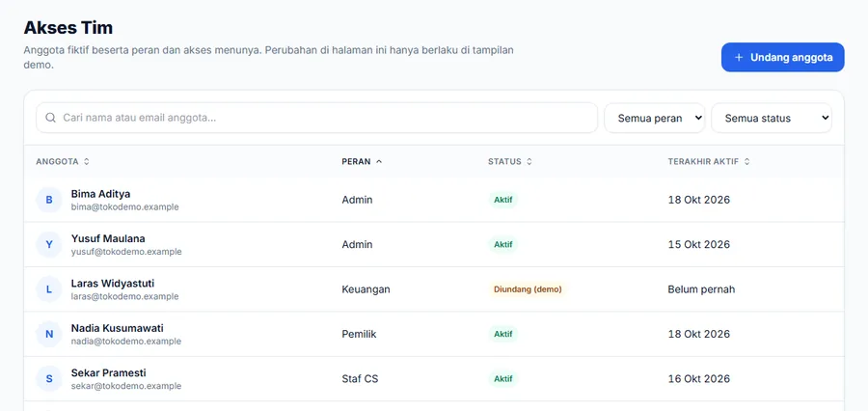Focus the member name or email search field
Viewport: 868px width, 411px height.
coord(316,118)
